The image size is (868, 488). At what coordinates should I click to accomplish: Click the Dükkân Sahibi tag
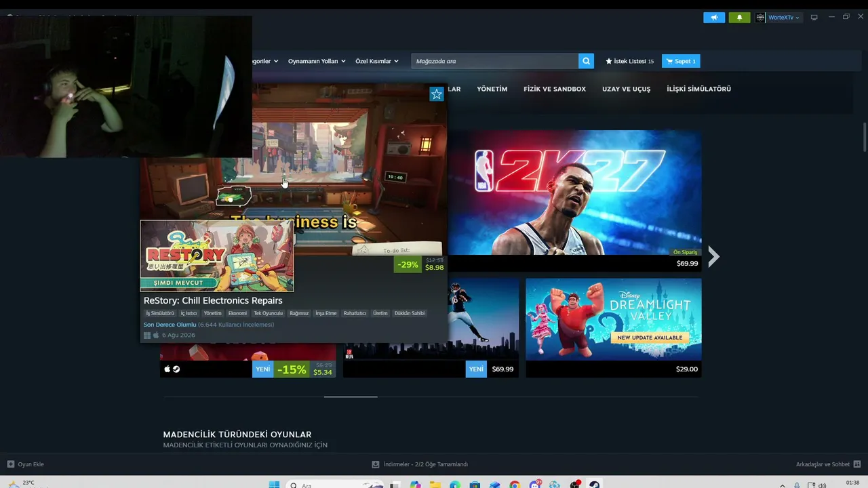pyautogui.click(x=410, y=313)
